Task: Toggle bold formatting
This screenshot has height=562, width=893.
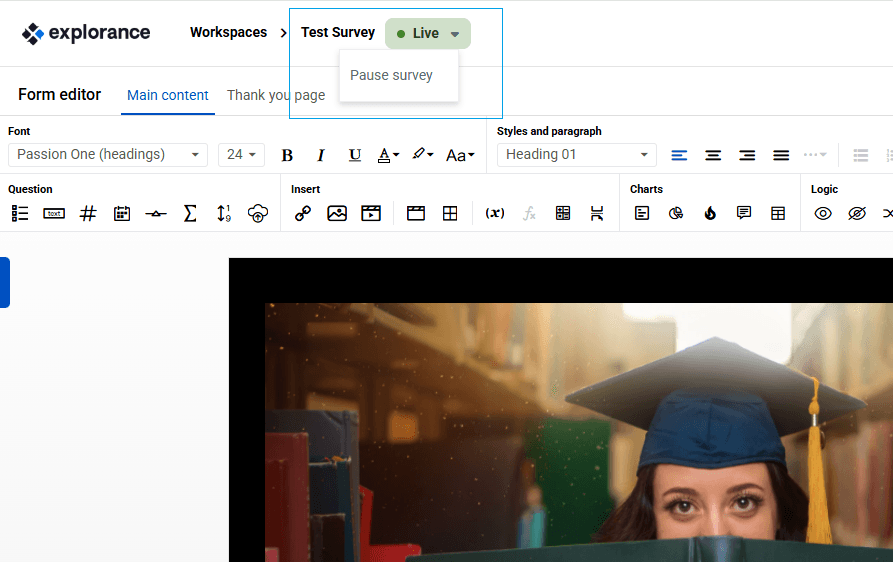Action: coord(287,155)
